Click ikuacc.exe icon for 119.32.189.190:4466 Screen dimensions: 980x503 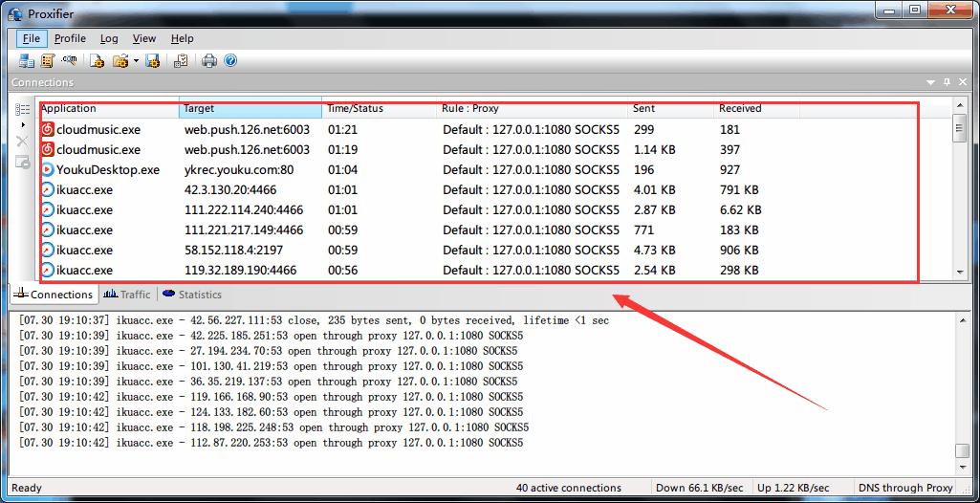(x=48, y=270)
